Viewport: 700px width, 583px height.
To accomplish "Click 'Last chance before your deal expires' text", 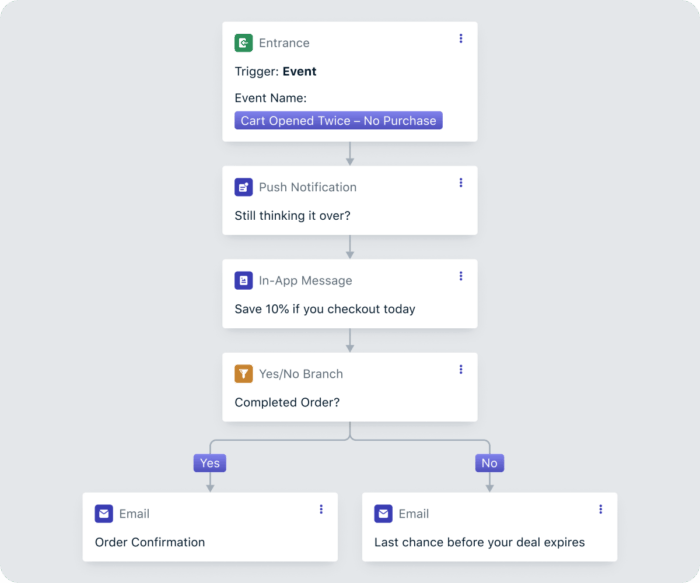I will (x=480, y=542).
